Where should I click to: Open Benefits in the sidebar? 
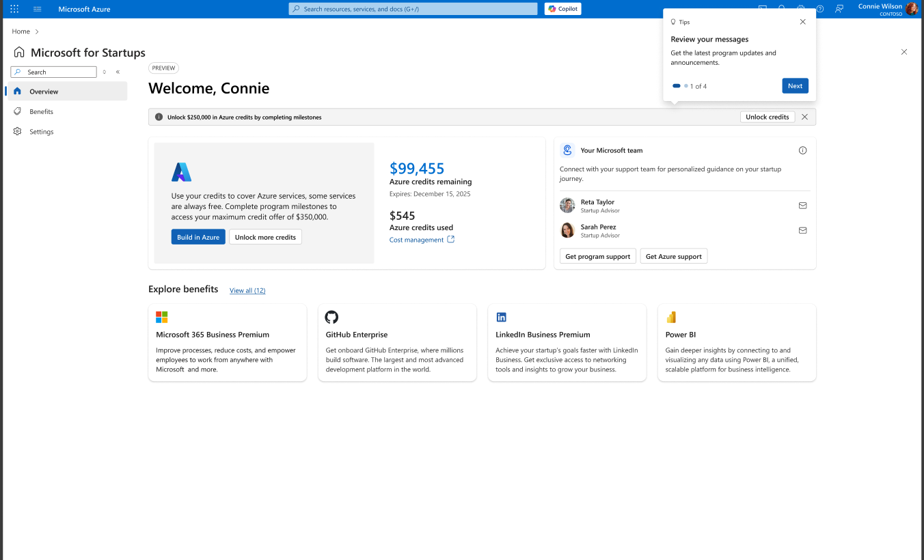click(x=67, y=111)
